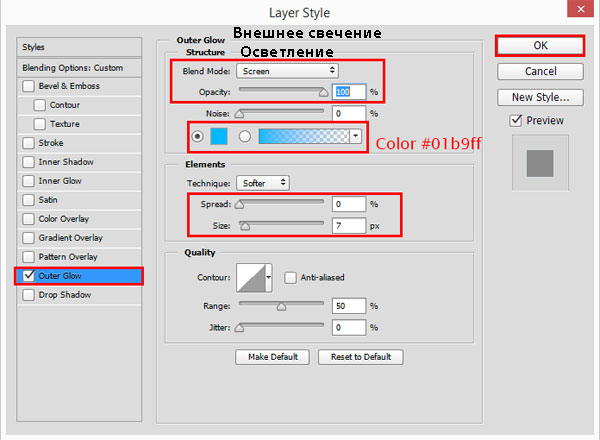Enable the Satin effect checkbox
The height and width of the screenshot is (440, 600).
28,200
